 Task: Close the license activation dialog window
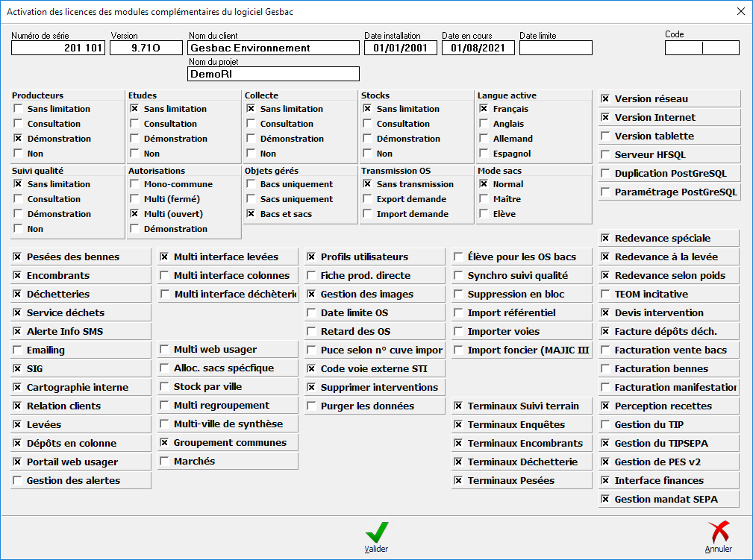[740, 11]
